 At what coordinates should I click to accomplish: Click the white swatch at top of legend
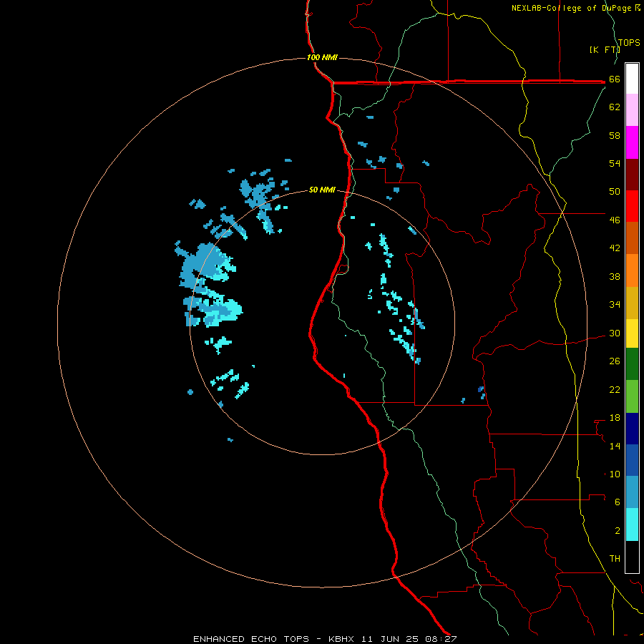click(x=632, y=79)
